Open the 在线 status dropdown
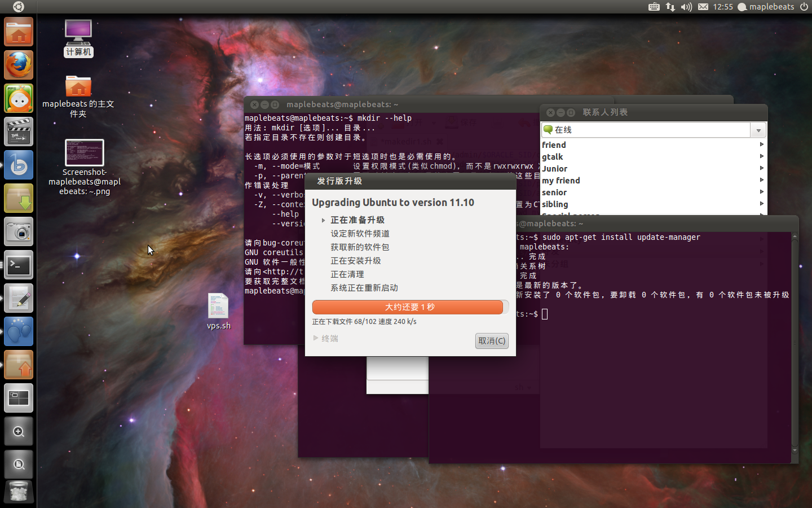This screenshot has width=812, height=508. point(654,130)
